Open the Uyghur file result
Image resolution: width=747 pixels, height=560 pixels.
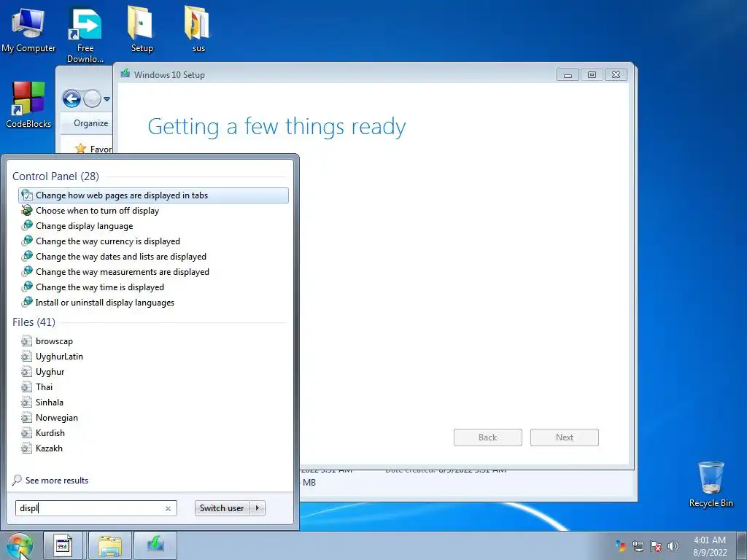153,371
